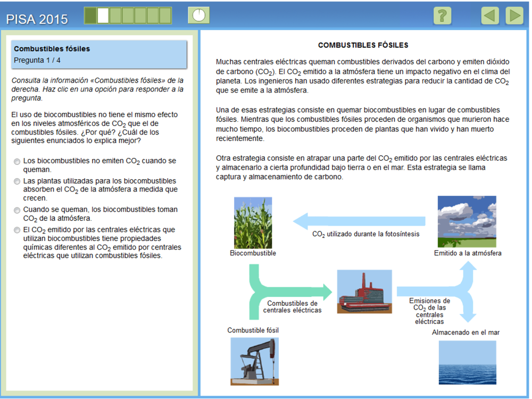Viewport: 532px width, 399px height.
Task: Open the timer clock icon
Action: 198,15
